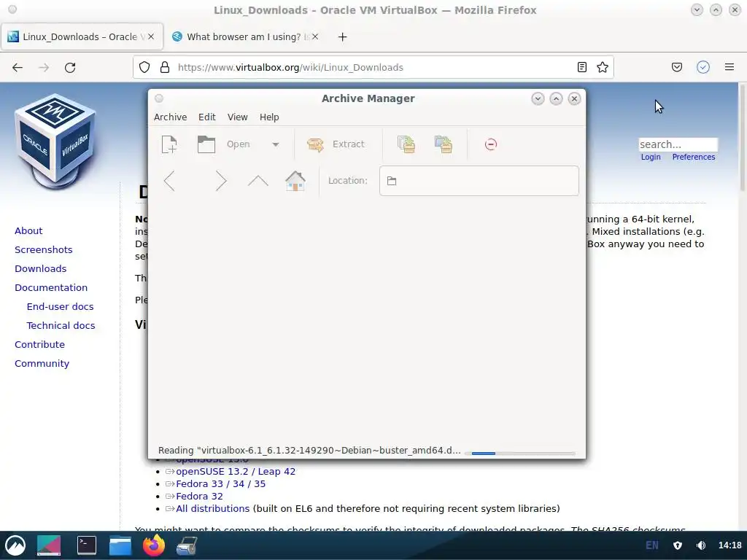Close the What browser am I using tab
747x560 pixels.
point(315,36)
